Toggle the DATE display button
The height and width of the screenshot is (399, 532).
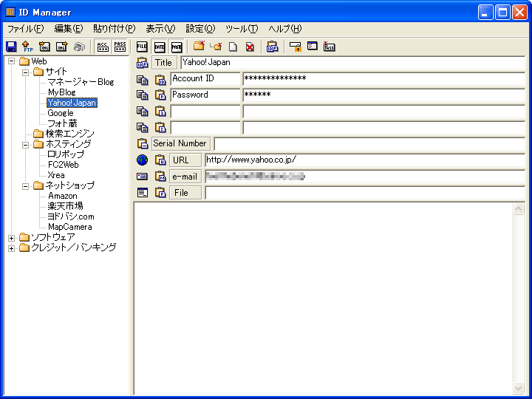pos(160,47)
